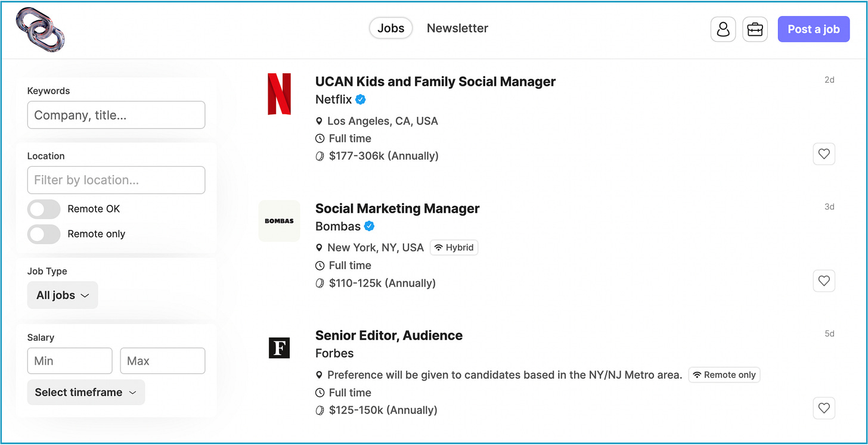
Task: Enable the Remote OK toggle
Action: (44, 209)
